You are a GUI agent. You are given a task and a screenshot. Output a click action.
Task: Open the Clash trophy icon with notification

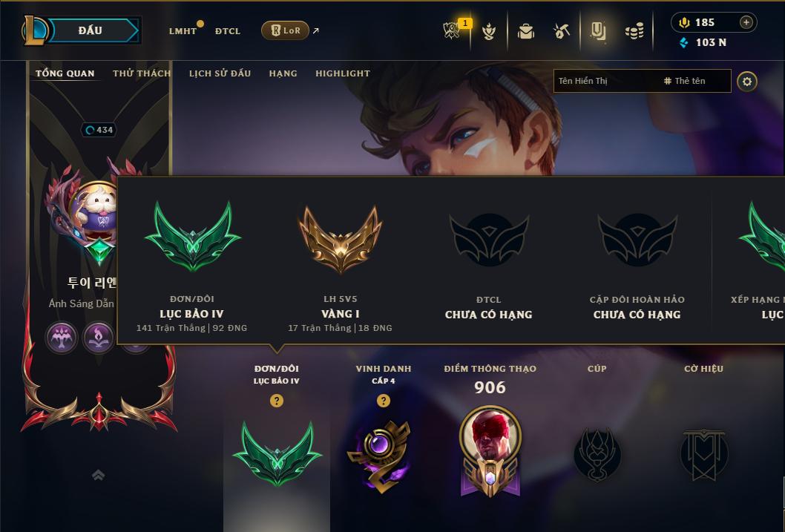tap(452, 30)
